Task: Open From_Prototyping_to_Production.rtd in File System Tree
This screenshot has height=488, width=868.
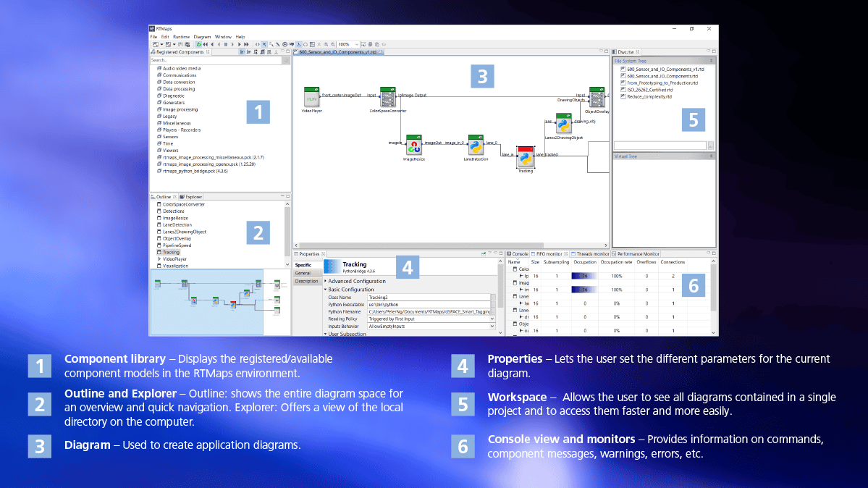Action: 659,83
